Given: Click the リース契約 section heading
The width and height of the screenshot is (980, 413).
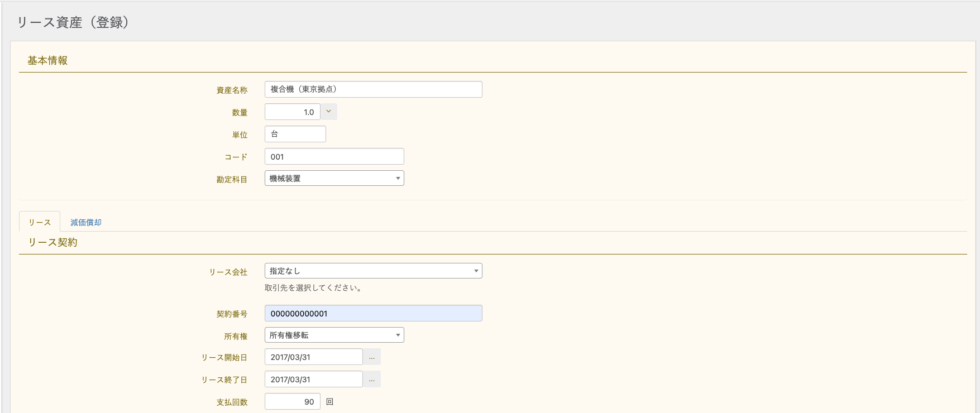Looking at the screenshot, I should pos(53,242).
